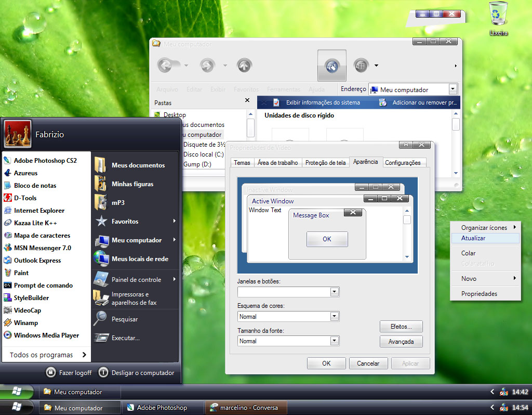Viewport: 532px width, 415px height.
Task: Open Todos os programas list
Action: 47,355
